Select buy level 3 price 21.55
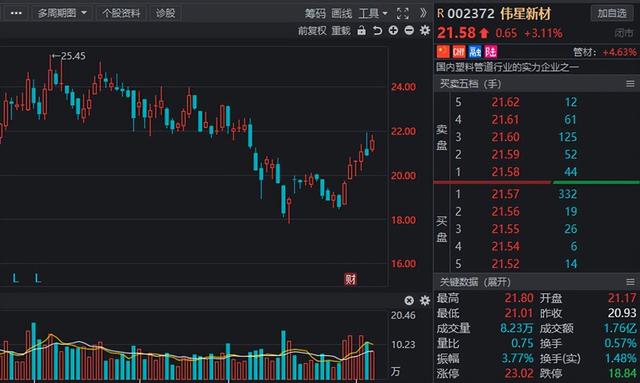The image size is (640, 383). (505, 229)
